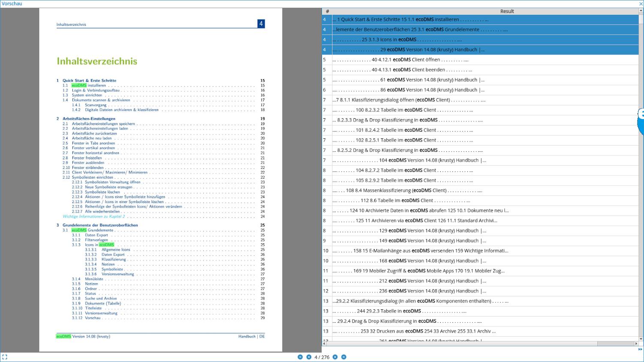Toggle fullscreen preview with the corner icon
This screenshot has height=362, width=644.
click(x=5, y=357)
